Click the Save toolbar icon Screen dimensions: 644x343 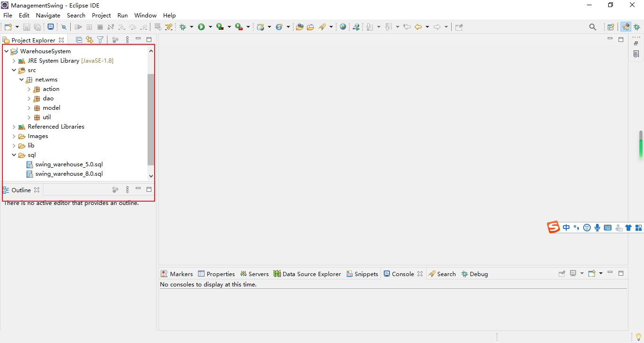pos(26,27)
